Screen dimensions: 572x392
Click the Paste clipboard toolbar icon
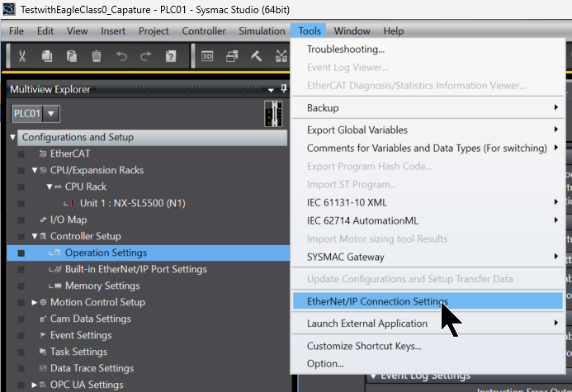click(x=72, y=56)
